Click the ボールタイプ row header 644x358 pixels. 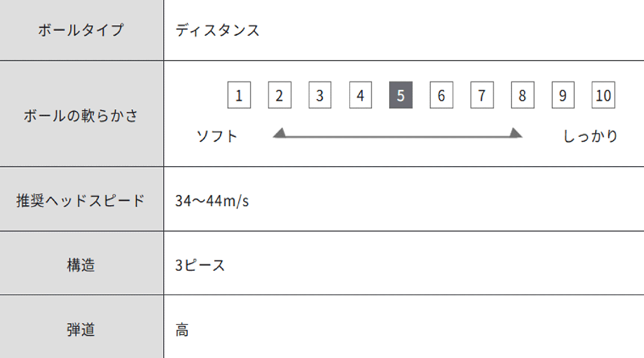(81, 30)
